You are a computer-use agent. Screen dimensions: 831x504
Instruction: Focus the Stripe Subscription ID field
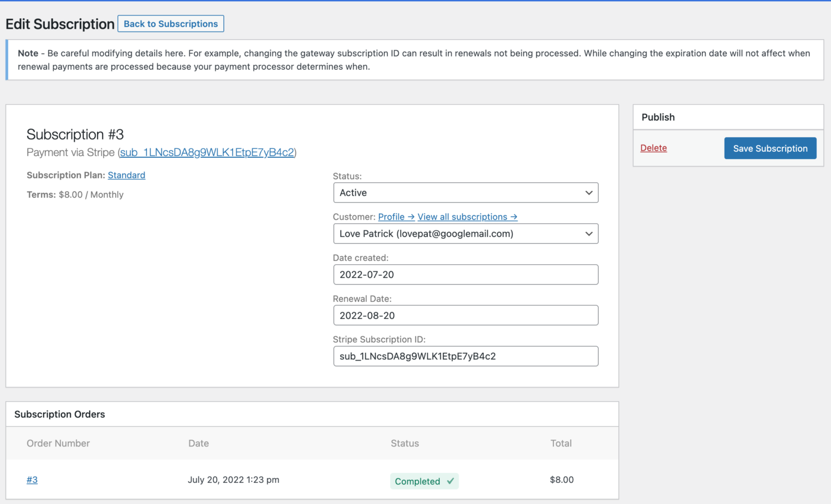[x=466, y=356]
